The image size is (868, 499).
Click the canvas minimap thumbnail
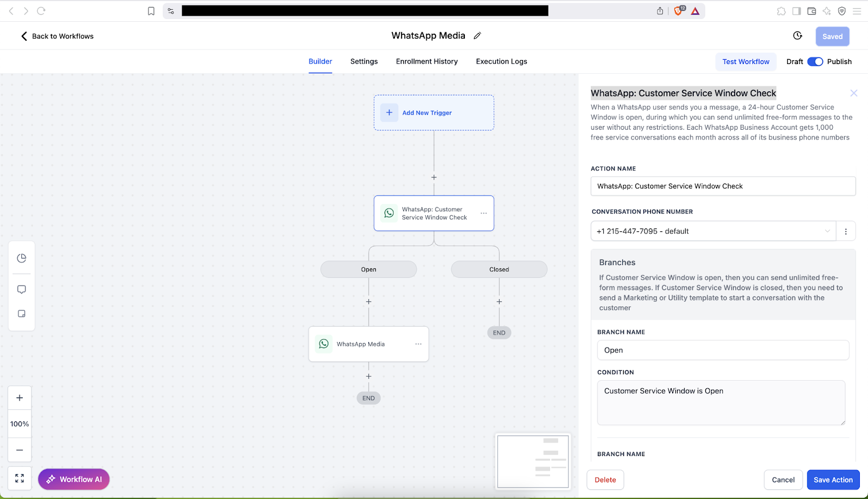tap(533, 462)
